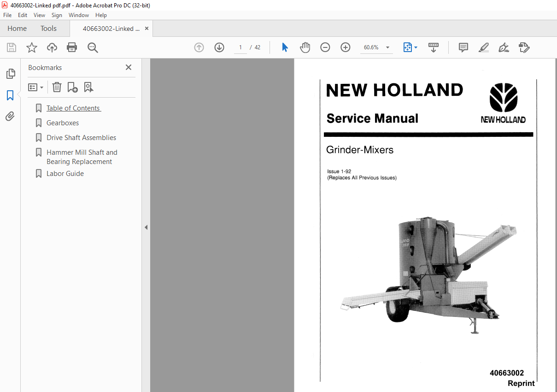Open the Attachments paperclip panel
The height and width of the screenshot is (392, 557).
(x=10, y=117)
